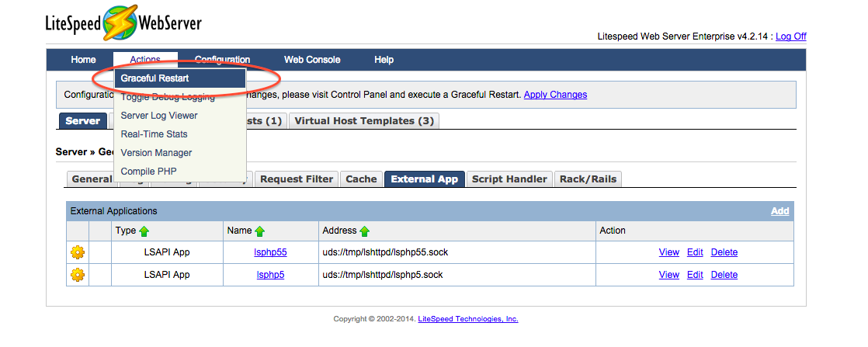Open the lsphp55 application link
This screenshot has width=868, height=347.
pyautogui.click(x=270, y=252)
